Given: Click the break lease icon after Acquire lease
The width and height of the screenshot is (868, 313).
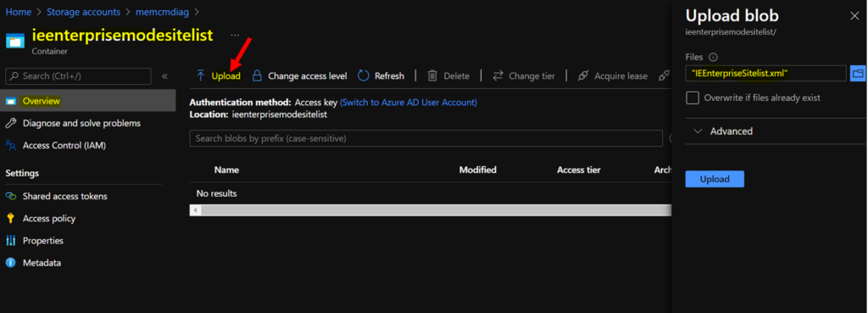Looking at the screenshot, I should (664, 75).
